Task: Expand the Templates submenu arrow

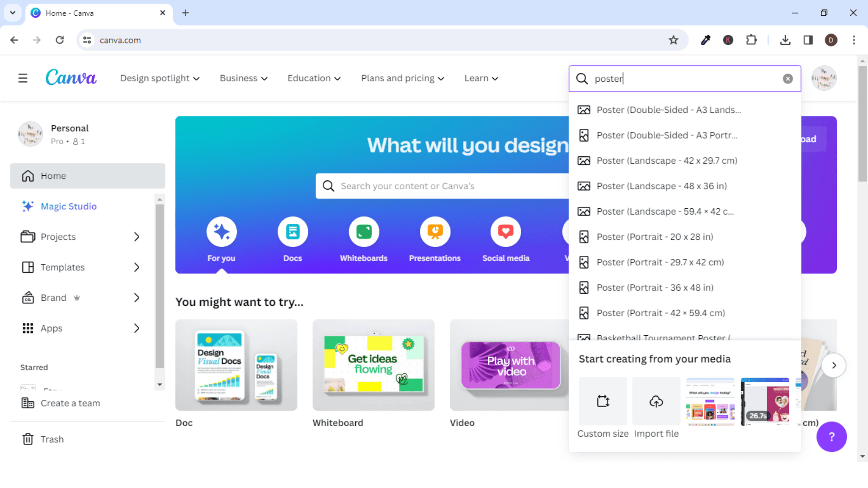Action: [137, 267]
